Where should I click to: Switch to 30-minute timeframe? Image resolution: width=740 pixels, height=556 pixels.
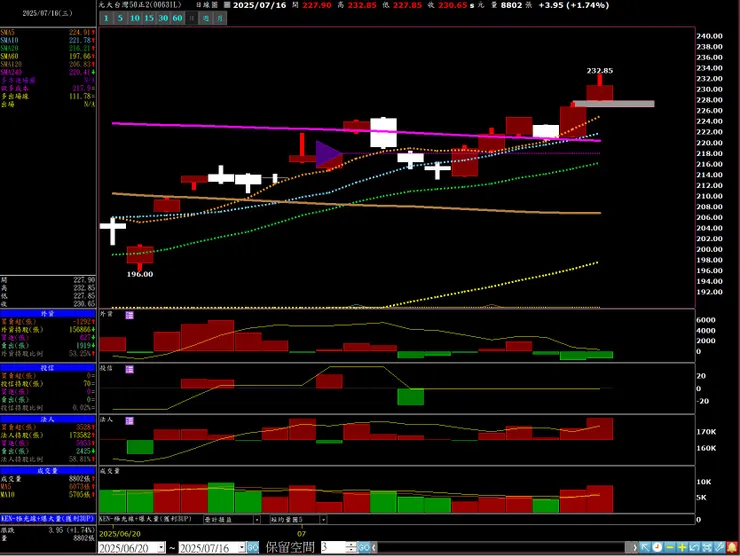pos(163,18)
